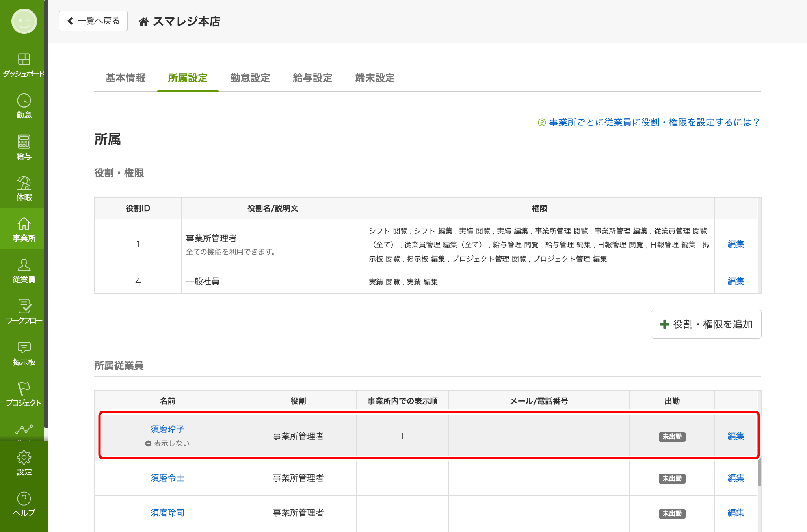Click 未出勤 badge in 須磨玲司 row
This screenshot has height=532, width=807.
click(672, 513)
